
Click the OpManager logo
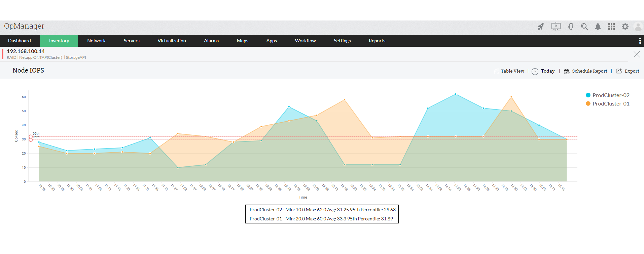[x=24, y=26]
